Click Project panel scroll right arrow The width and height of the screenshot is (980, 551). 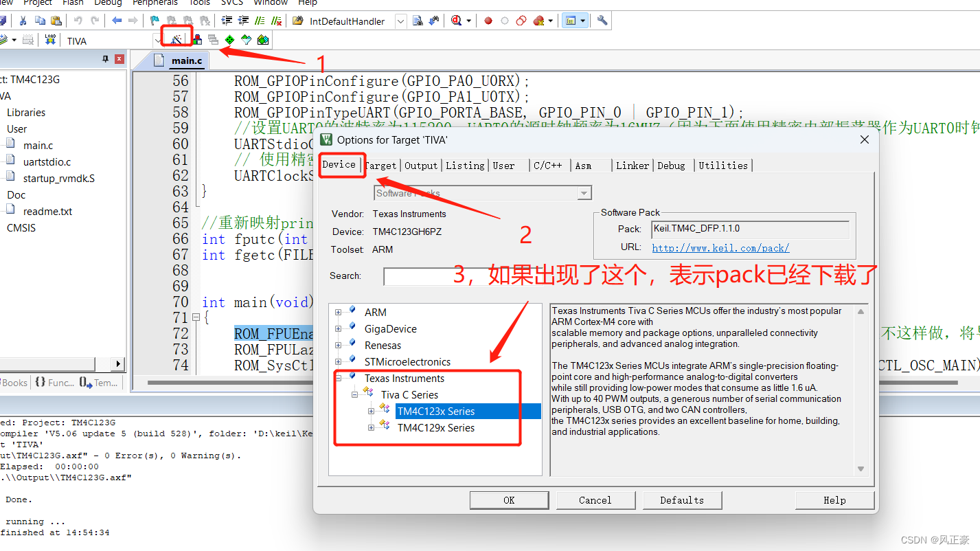118,363
